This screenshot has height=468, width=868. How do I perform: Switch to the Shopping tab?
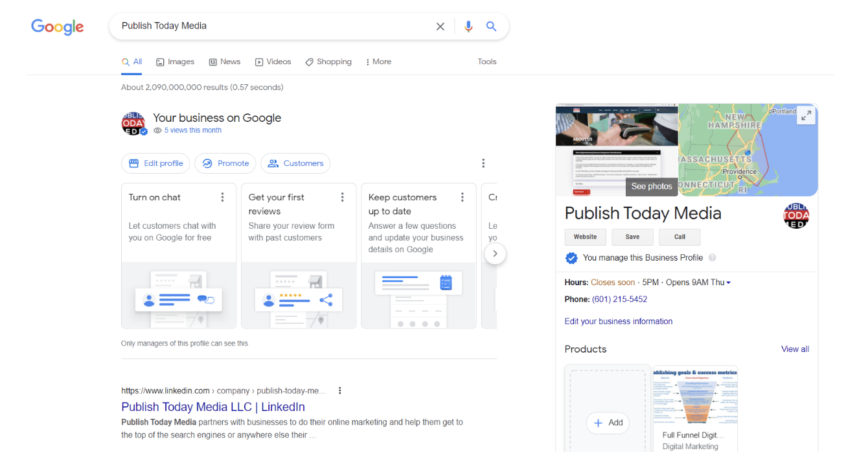tap(328, 62)
